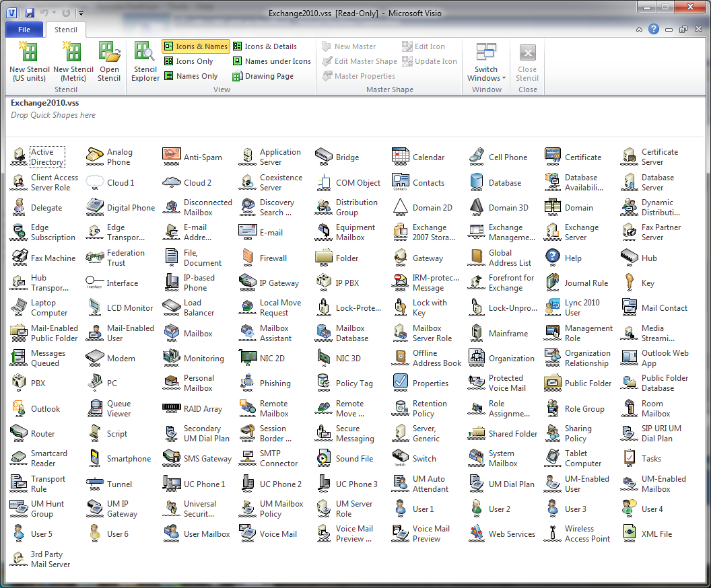Click the Open Stencil button
Viewport: 711px width, 588px height.
point(109,62)
